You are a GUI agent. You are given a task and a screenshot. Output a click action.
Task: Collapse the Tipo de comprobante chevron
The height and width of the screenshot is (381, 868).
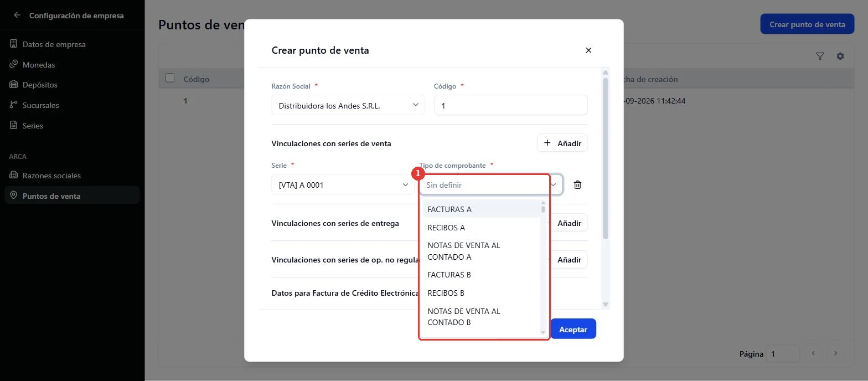pos(554,185)
